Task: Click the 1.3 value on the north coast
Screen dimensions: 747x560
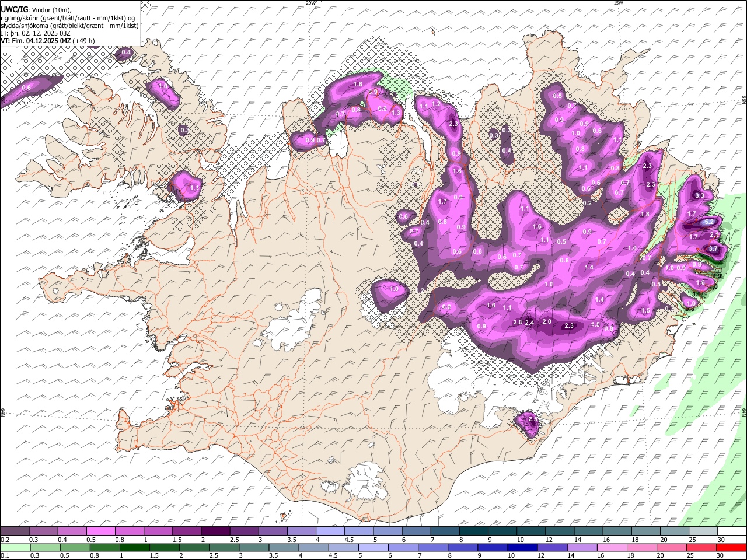Action: pos(396,113)
